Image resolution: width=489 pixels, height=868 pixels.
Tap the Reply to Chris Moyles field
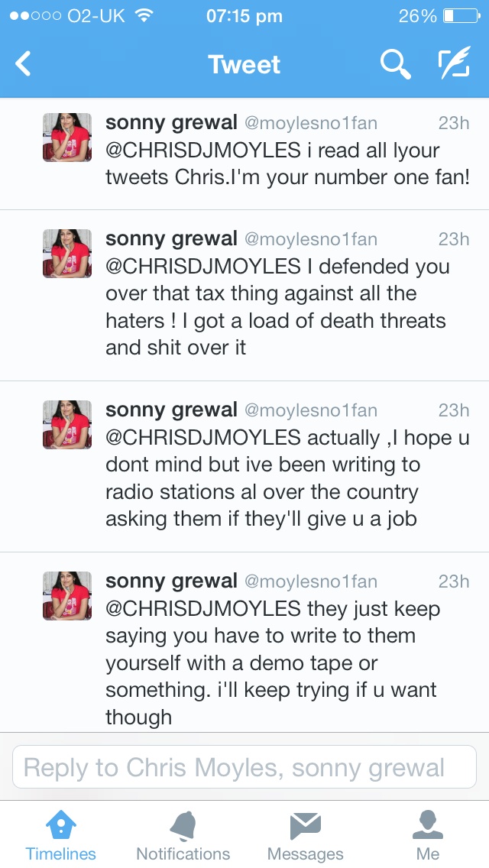click(244, 767)
